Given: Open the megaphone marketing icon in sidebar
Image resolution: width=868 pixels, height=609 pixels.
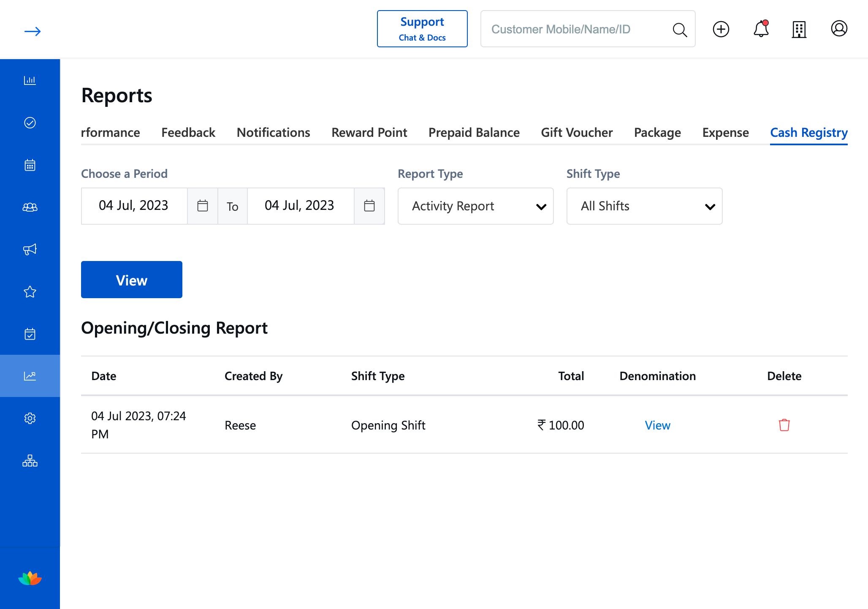Looking at the screenshot, I should coord(30,249).
